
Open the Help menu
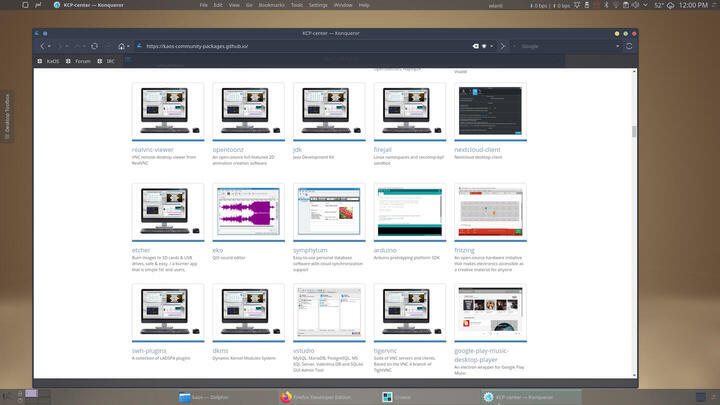coord(364,5)
